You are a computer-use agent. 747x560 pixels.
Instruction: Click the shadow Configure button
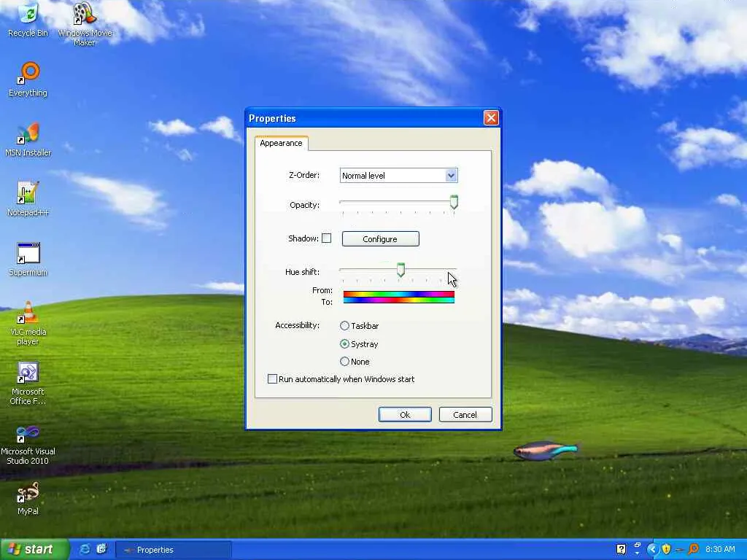[380, 238]
